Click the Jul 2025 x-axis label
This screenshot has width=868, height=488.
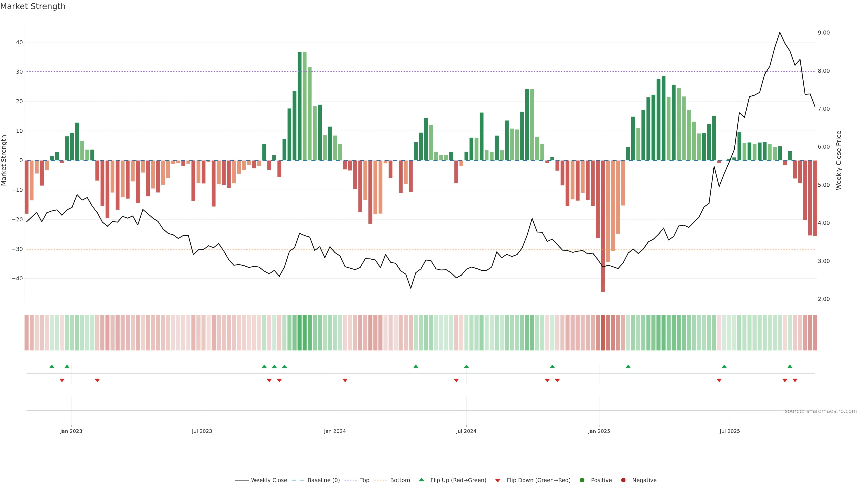729,431
